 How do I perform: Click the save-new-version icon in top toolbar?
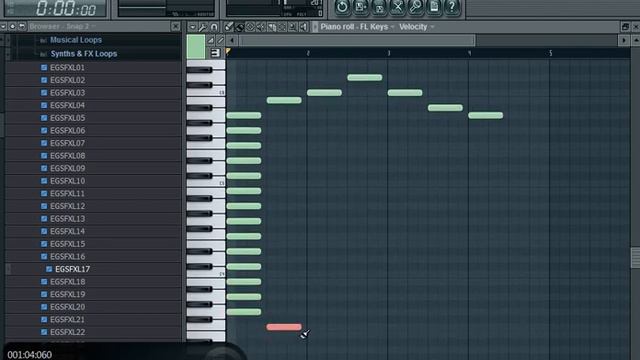[x=360, y=7]
